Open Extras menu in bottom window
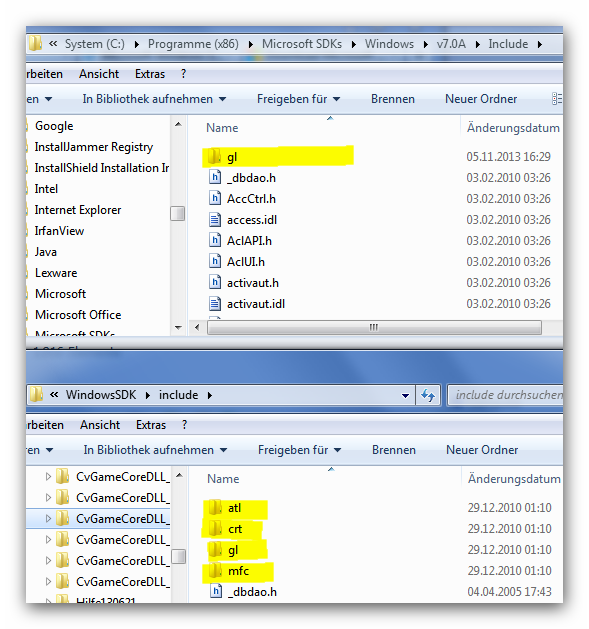 (150, 425)
